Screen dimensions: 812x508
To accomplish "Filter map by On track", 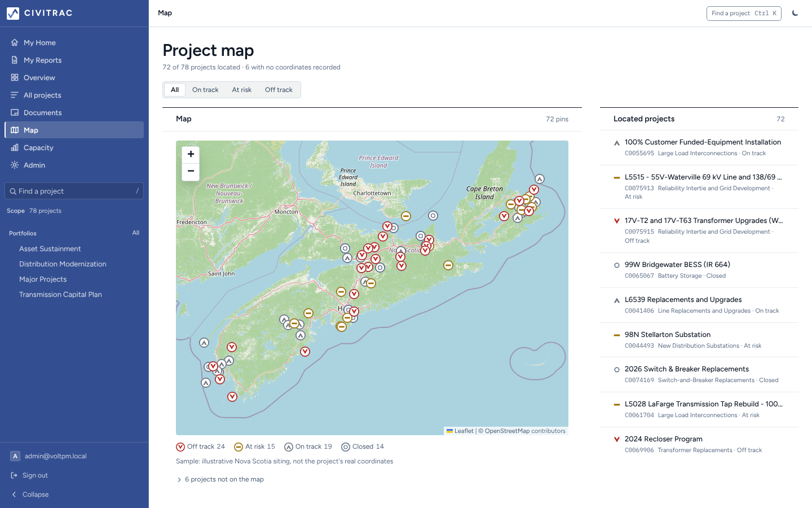I will tap(205, 90).
